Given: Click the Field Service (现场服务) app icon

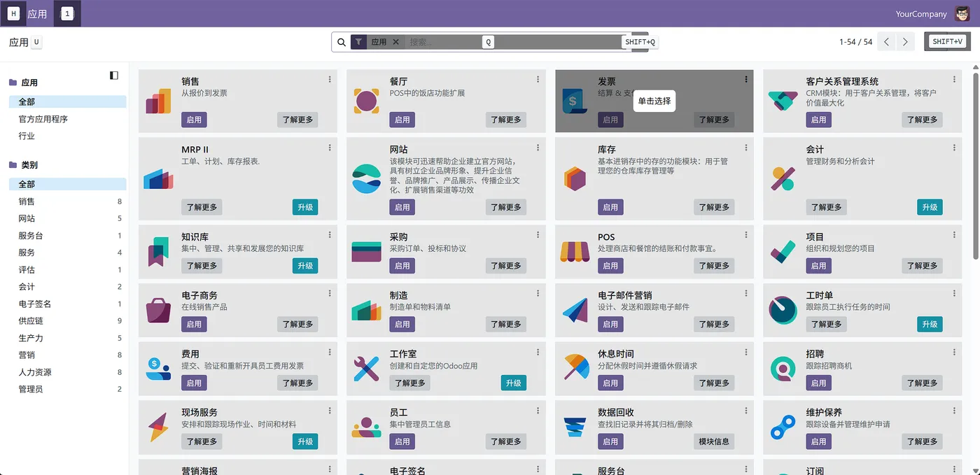Looking at the screenshot, I should (x=158, y=427).
